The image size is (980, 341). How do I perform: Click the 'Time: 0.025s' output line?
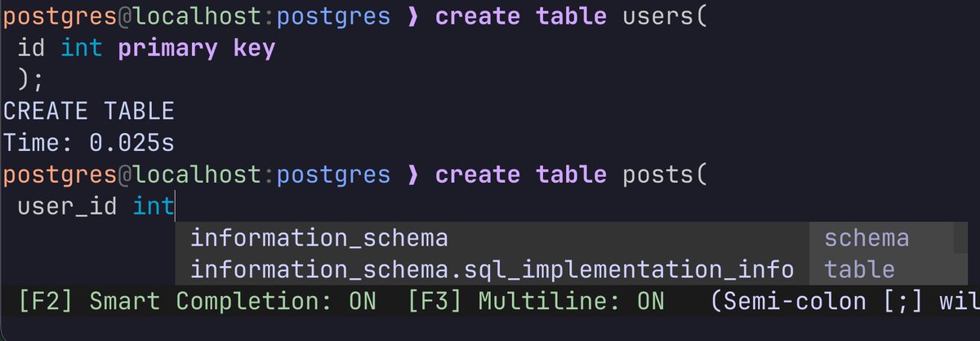tap(88, 143)
